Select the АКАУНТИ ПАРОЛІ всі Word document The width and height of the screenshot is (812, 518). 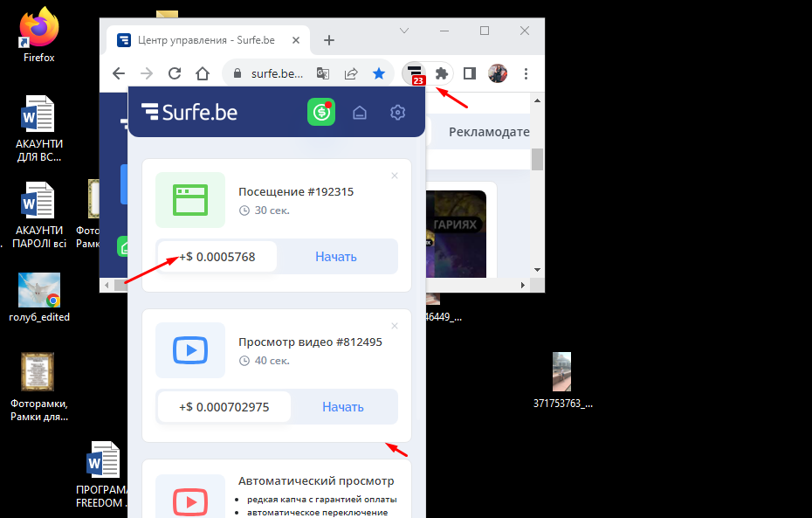38,216
